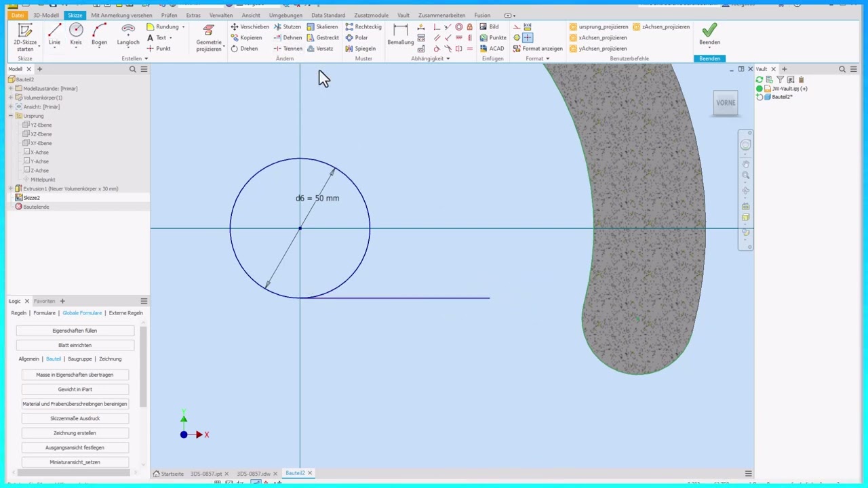Click Blatt einrichten button

[75, 345]
